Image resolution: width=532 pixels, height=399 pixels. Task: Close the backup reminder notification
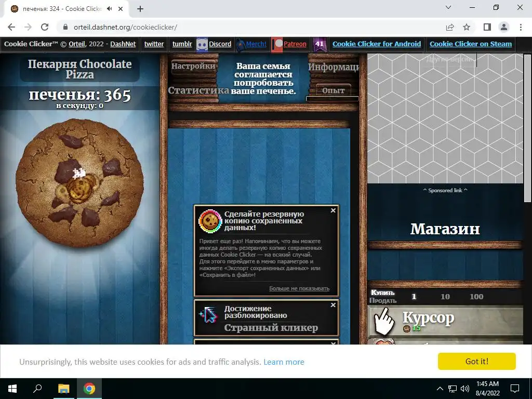pyautogui.click(x=333, y=211)
